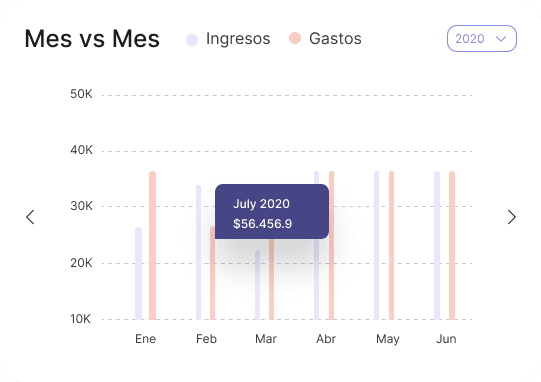This screenshot has width=541, height=382.
Task: Click the salmon Gastos legend dot
Action: [x=295, y=38]
